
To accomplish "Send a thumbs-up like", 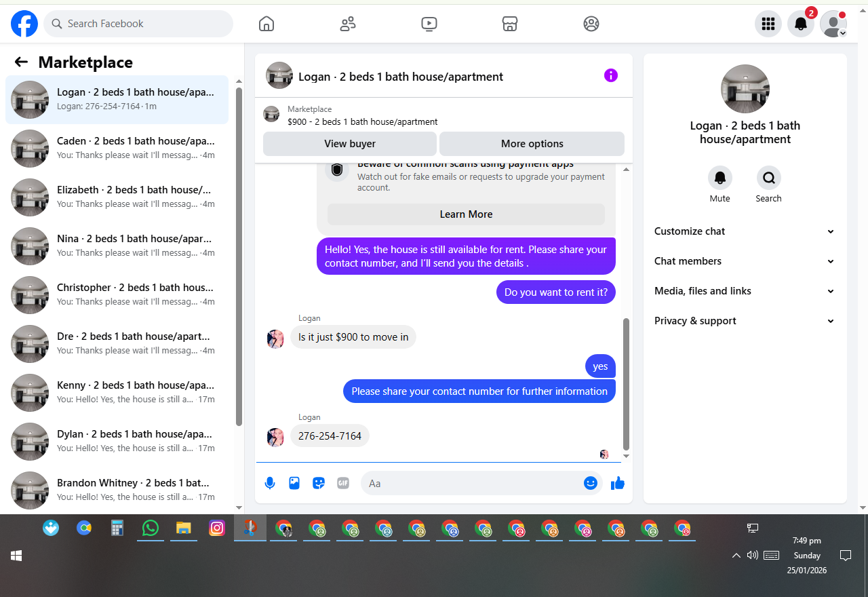I will point(617,483).
